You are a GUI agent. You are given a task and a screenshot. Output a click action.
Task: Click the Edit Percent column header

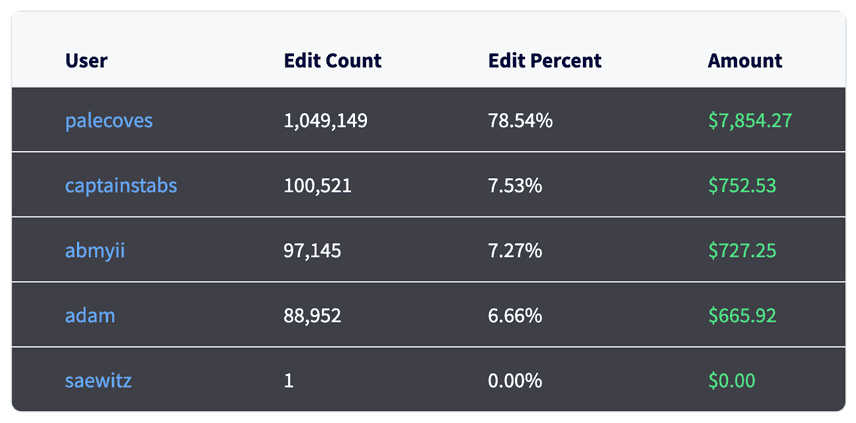tap(545, 61)
